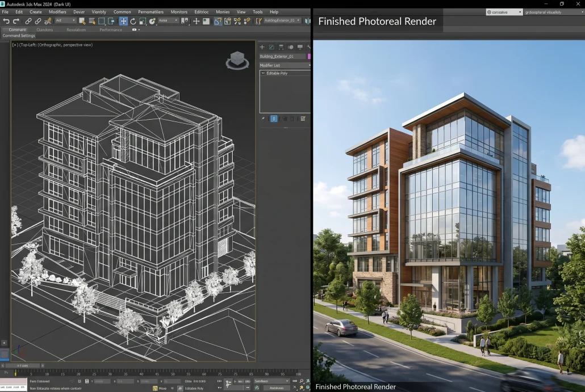
Task: Toggle the 3D Snaps icon
Action: (218, 21)
